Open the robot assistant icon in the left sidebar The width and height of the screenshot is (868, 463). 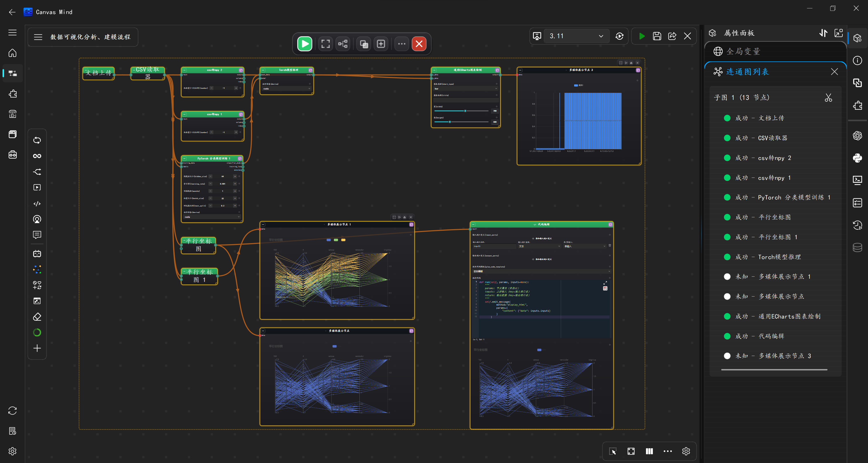point(12,154)
